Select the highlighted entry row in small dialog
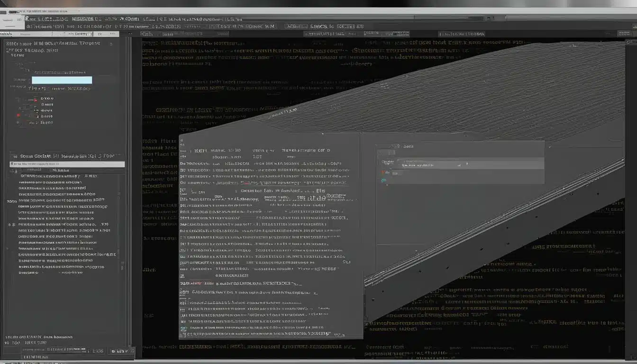Viewport: 637px width, 364px height. coord(469,164)
